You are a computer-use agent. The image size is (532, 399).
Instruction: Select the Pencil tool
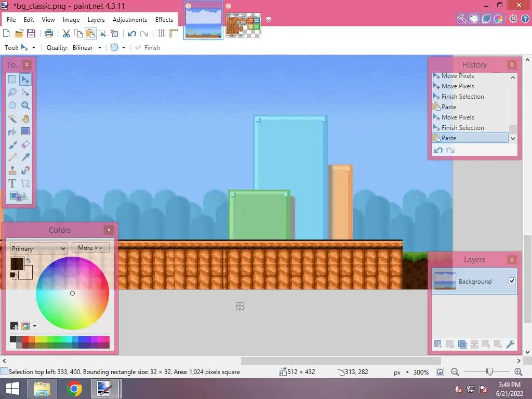[12, 157]
